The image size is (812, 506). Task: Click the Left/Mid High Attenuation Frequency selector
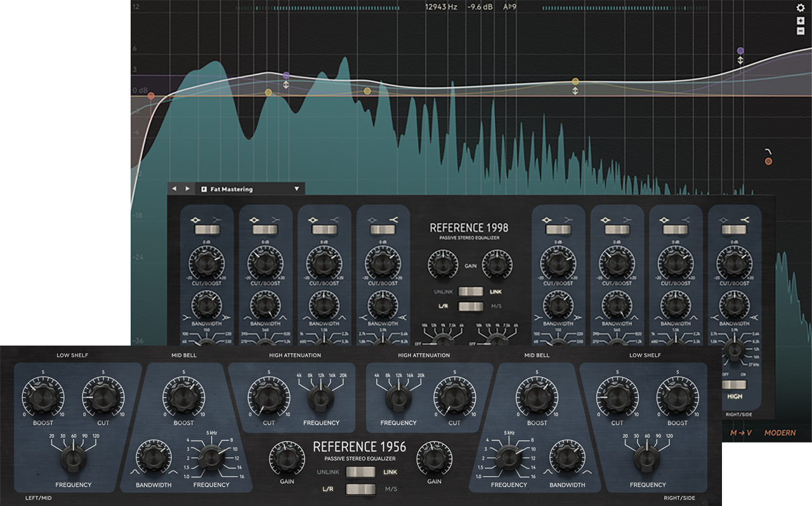(321, 398)
